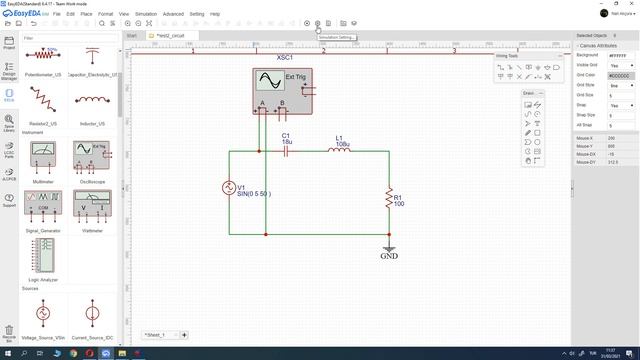Open the Recycle Bin in the sidebar

[x=9, y=333]
